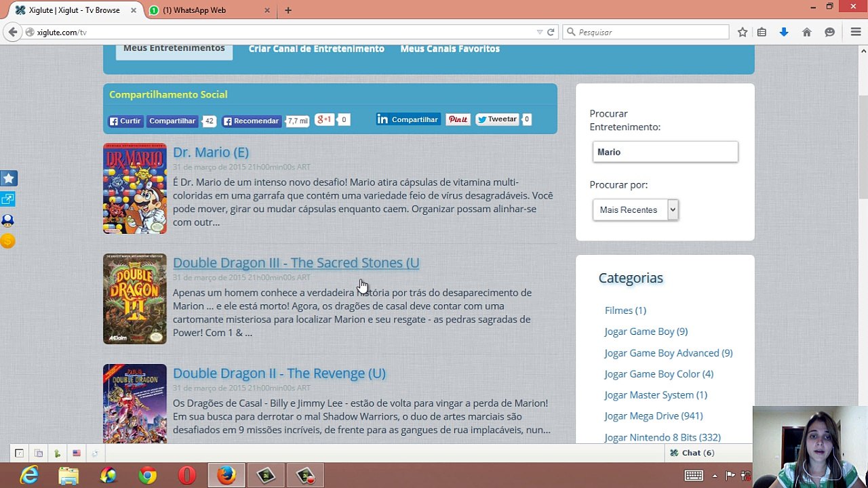
Task: Click the star icon in left sidebar
Action: pos(8,178)
